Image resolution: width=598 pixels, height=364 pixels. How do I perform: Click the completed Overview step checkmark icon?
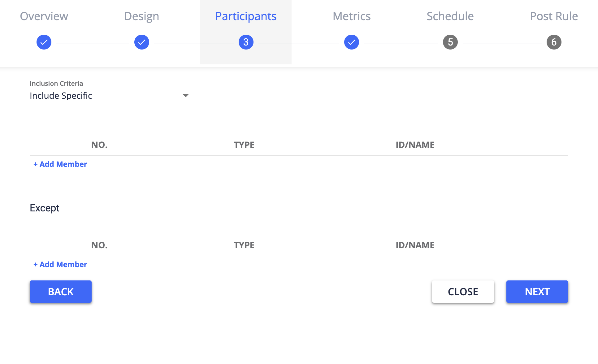point(44,42)
